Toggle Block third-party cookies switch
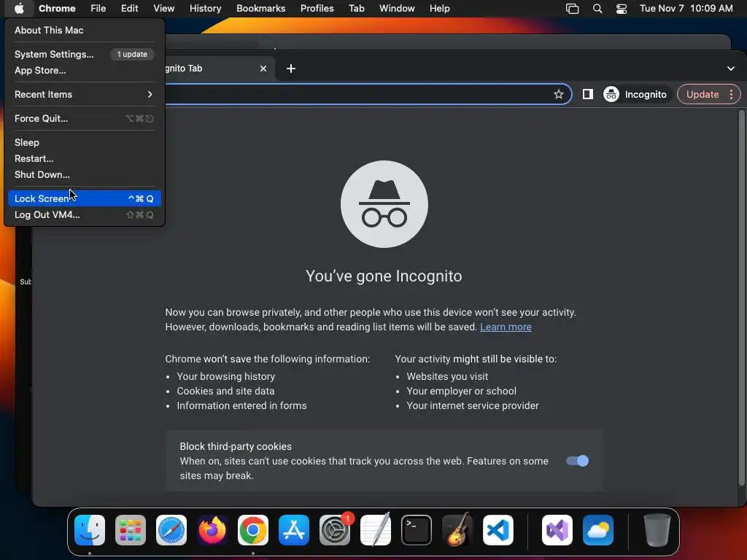This screenshot has height=560, width=747. (x=577, y=461)
